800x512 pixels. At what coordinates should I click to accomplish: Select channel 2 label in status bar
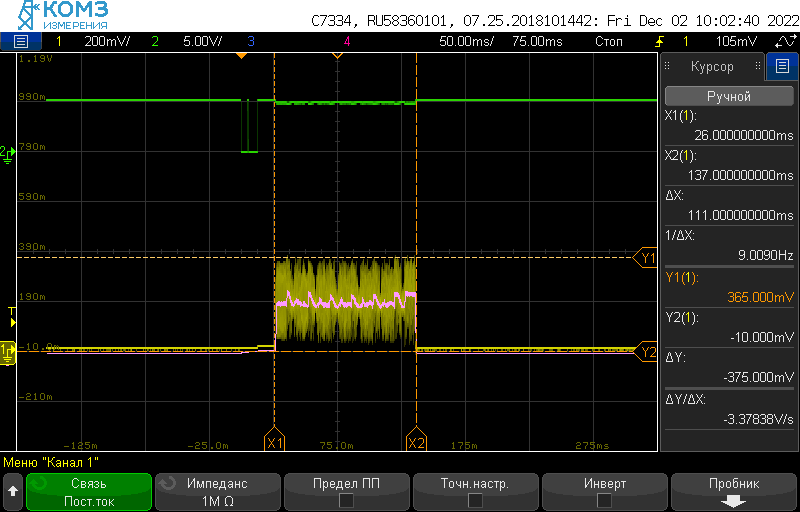[x=155, y=42]
